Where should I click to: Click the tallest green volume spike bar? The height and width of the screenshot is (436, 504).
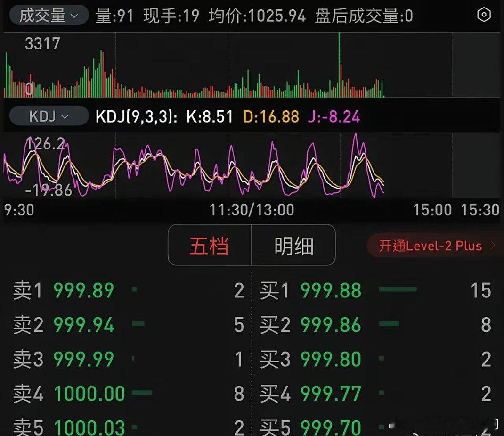(339, 64)
